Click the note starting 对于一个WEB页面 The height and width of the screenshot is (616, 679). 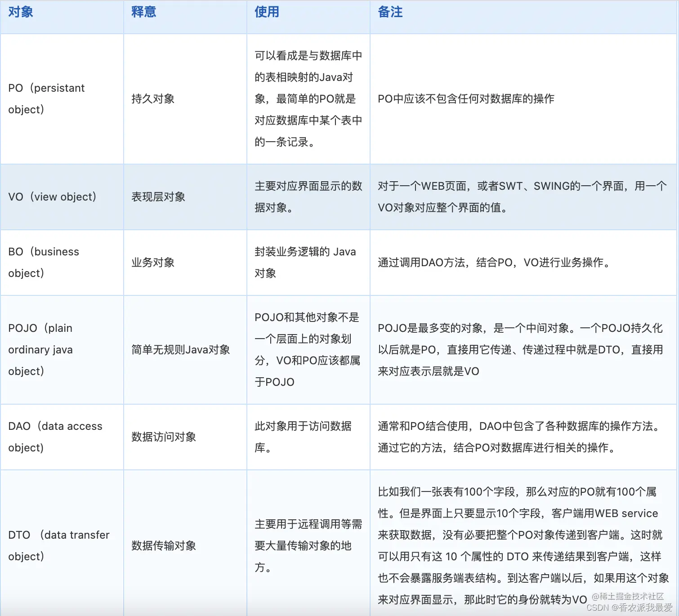523,196
